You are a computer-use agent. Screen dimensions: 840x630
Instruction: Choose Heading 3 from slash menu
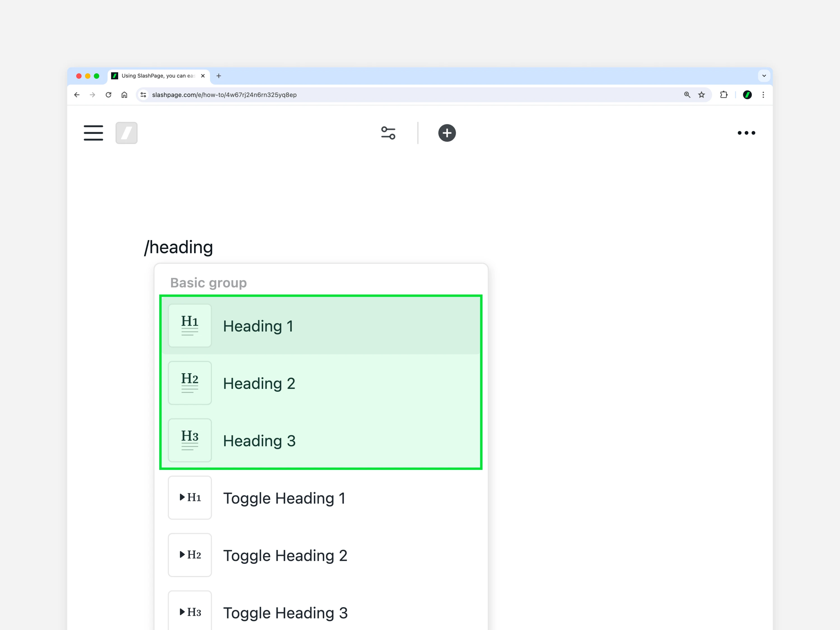tap(321, 440)
